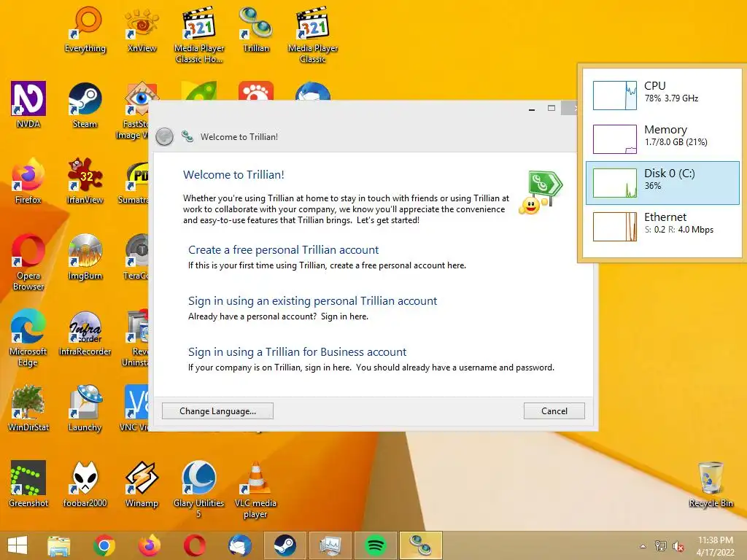
Task: Launch XnView from the desktop
Action: tap(142, 30)
